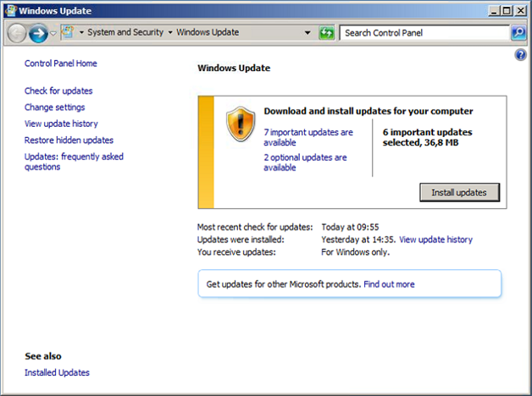Click View update history beside Yesterday at 14:35
This screenshot has width=532, height=396.
tap(435, 239)
